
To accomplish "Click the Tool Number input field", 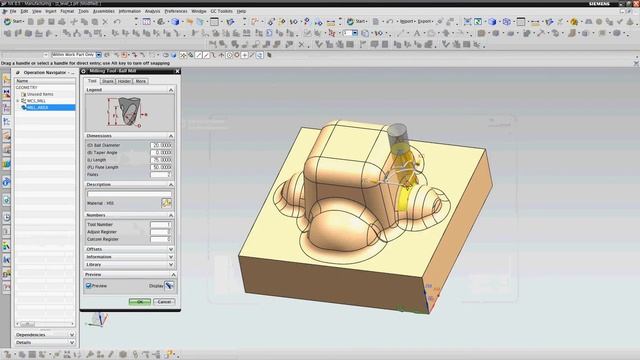I will coord(161,224).
